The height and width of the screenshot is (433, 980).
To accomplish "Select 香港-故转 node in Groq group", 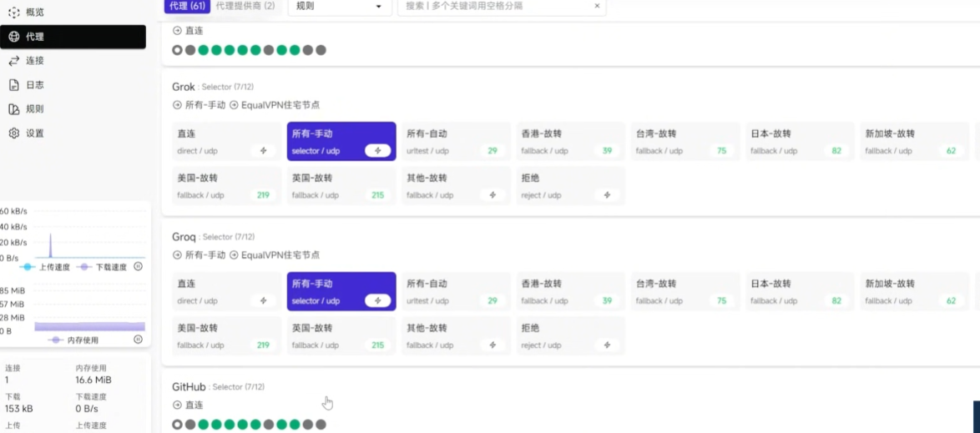I will pos(571,291).
